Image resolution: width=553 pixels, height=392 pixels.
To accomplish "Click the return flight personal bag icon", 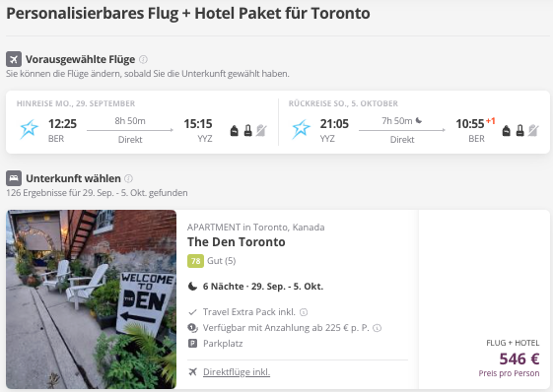I will point(506,130).
